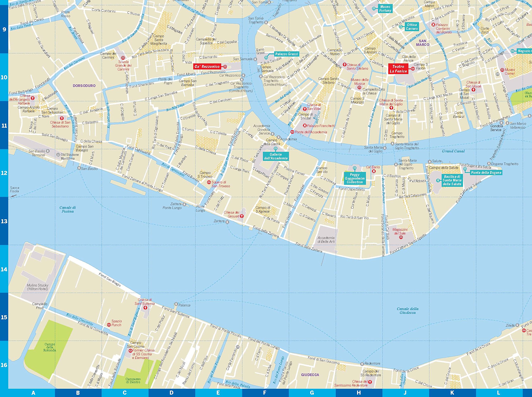Click the Peggy Guggenheim Collection label
The height and width of the screenshot is (397, 532).
pos(355,178)
